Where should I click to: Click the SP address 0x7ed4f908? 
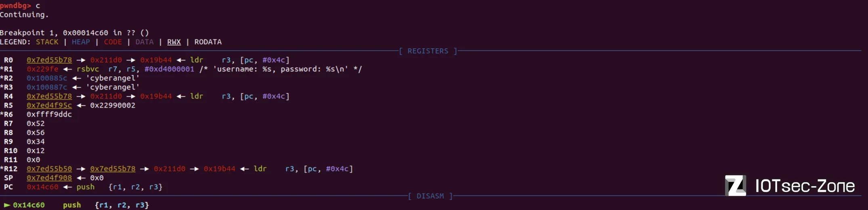(49, 178)
